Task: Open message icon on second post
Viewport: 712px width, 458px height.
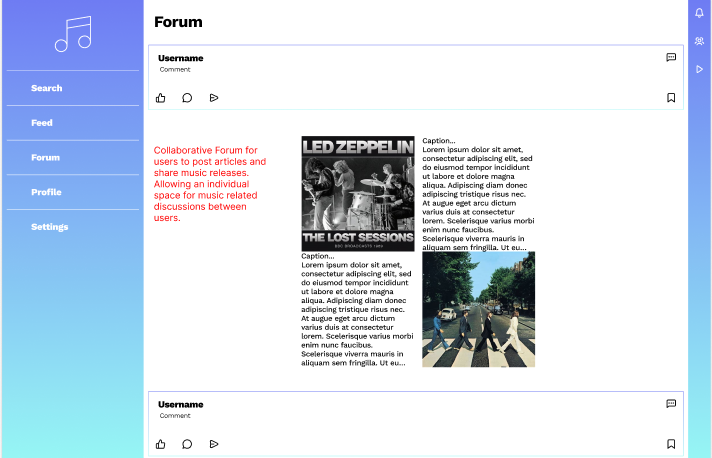Action: click(671, 404)
